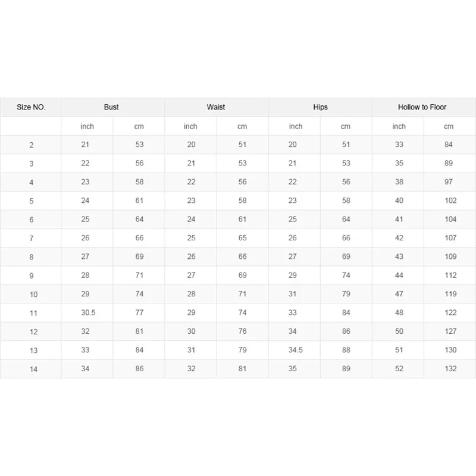Click the inch subheader under Bust

[87, 126]
